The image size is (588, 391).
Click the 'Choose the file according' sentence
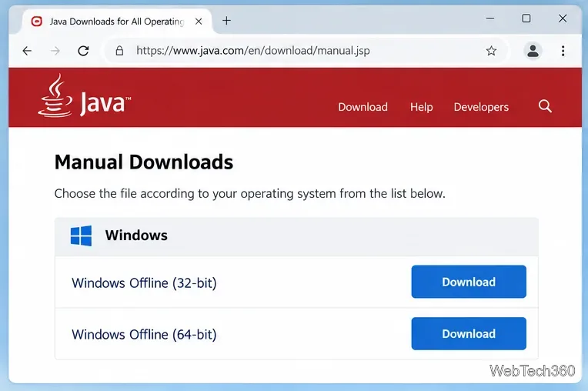coord(250,193)
